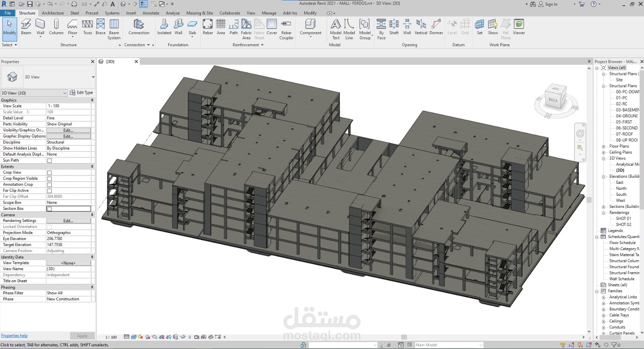
Task: Open the Connection tool
Action: click(x=139, y=27)
